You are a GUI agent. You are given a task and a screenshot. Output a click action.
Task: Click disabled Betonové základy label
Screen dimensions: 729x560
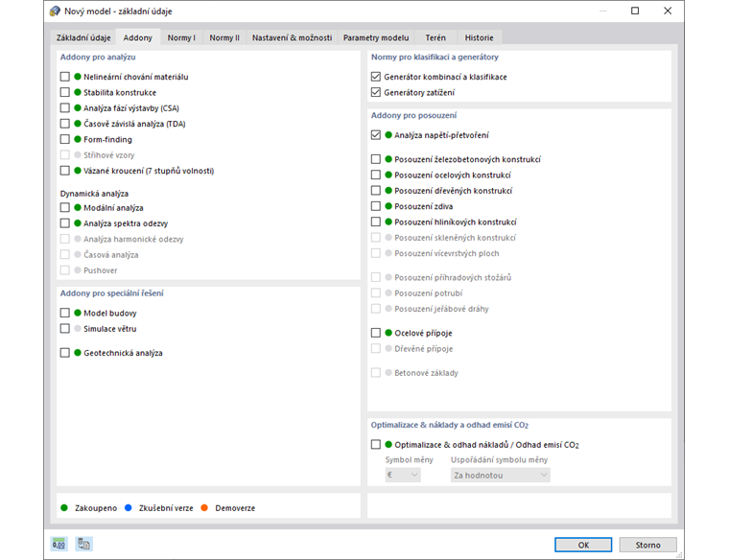point(426,373)
